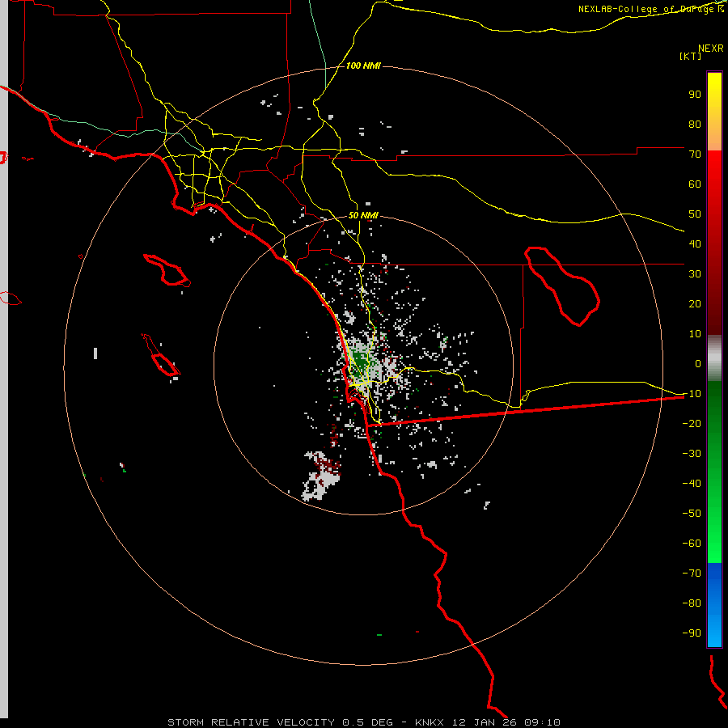Select the "20" value on the velocity scale
The height and width of the screenshot is (728, 728).
695,304
